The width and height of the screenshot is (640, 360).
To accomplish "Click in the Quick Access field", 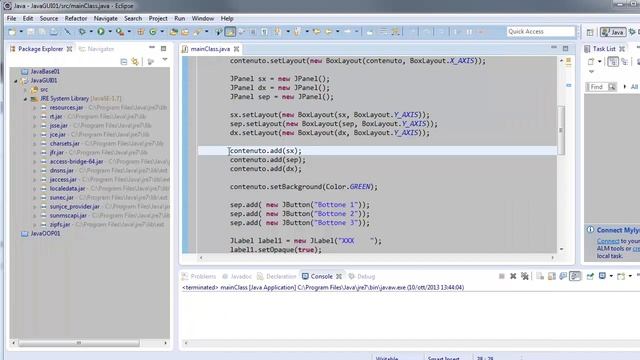I will 541,32.
